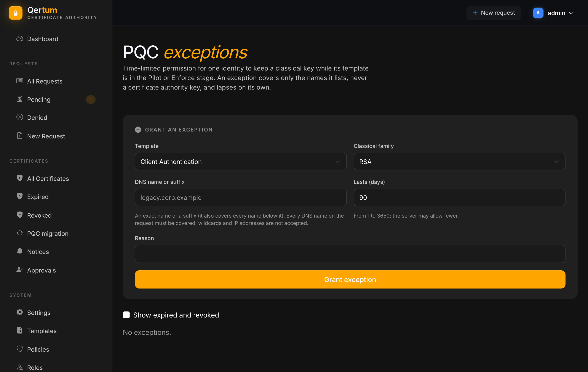
Task: Click the plus circle icon beside Grant an Exception
Action: coord(138,130)
